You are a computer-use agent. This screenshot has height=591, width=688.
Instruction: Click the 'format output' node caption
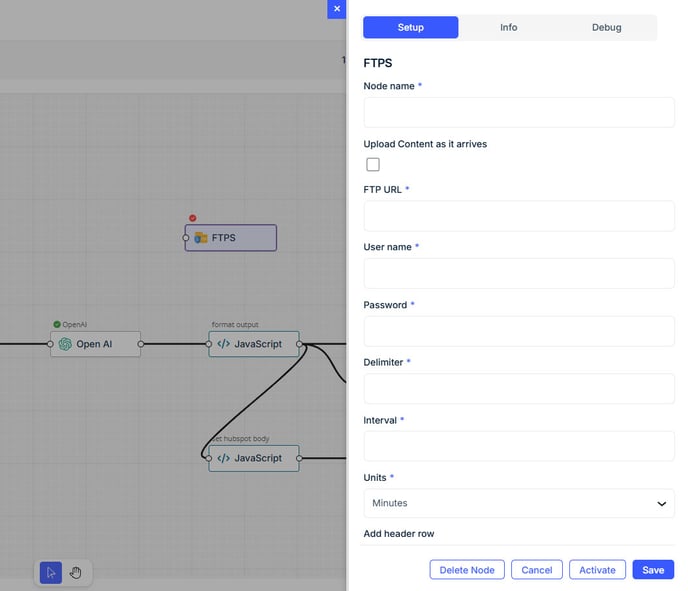coord(235,325)
